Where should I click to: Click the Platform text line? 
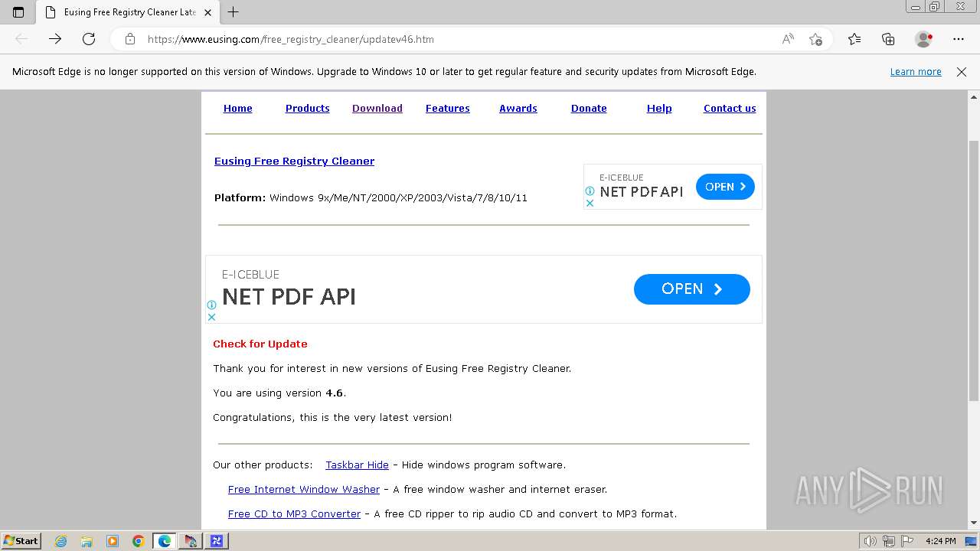(x=371, y=198)
